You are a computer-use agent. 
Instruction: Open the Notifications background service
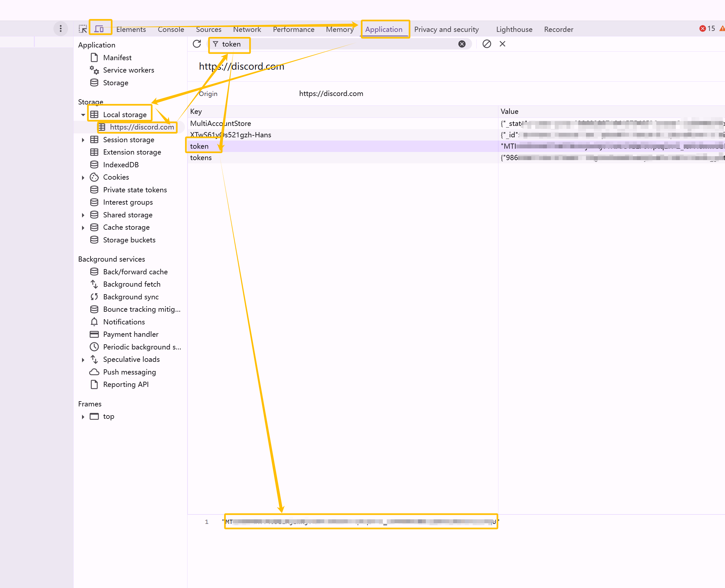click(124, 322)
